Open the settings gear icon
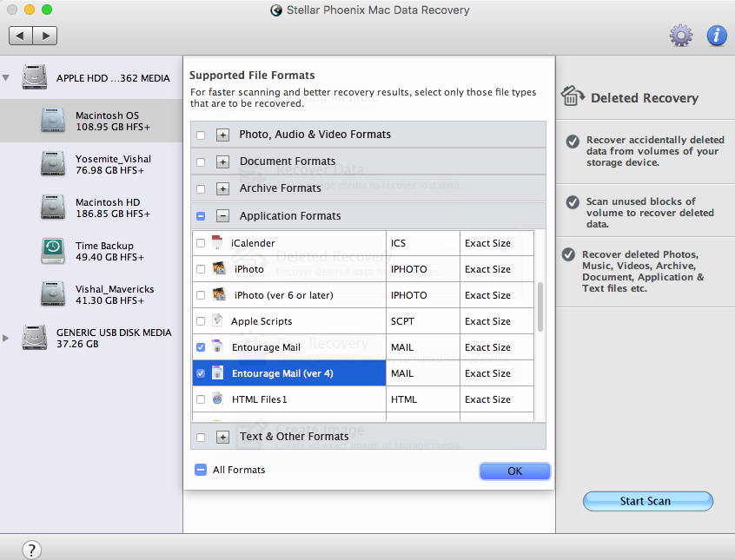 [x=681, y=35]
